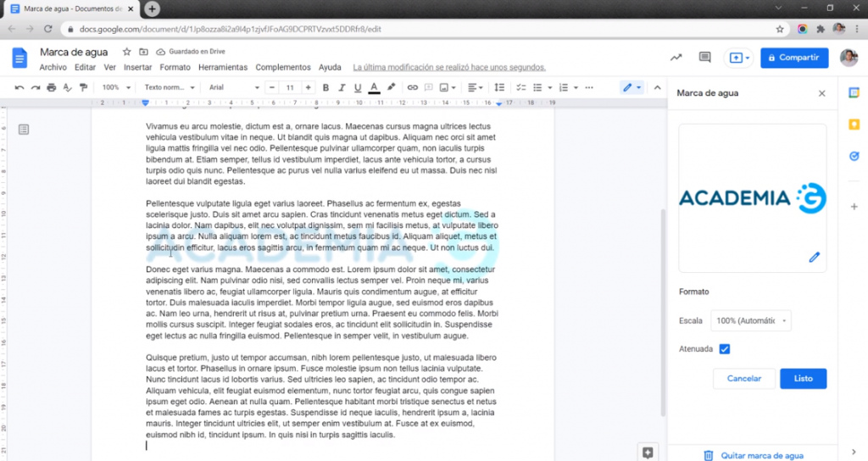
Task: Open the Herramientas menu
Action: (223, 67)
